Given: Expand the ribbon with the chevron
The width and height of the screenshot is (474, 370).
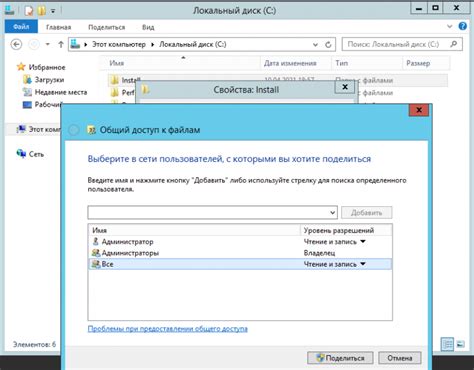Looking at the screenshot, I should point(450,26).
